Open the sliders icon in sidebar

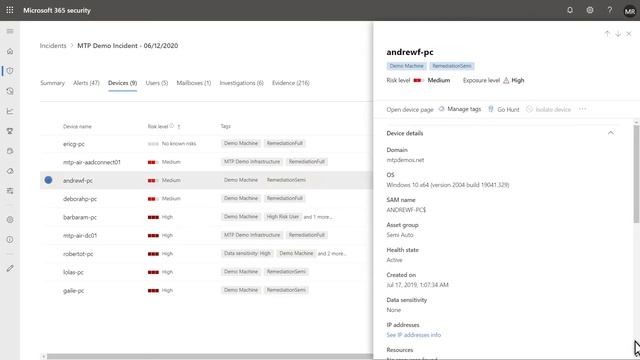click(x=10, y=191)
